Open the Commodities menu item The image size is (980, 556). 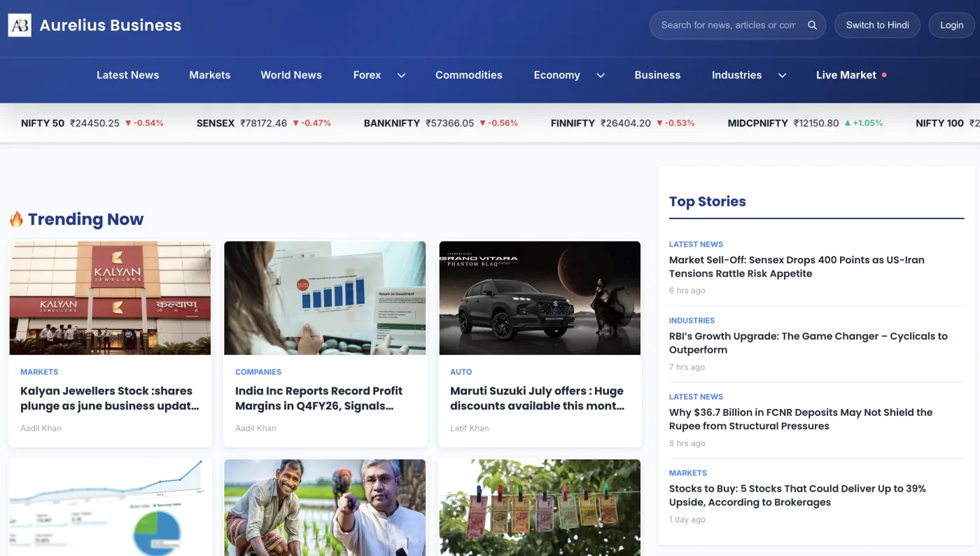(468, 75)
